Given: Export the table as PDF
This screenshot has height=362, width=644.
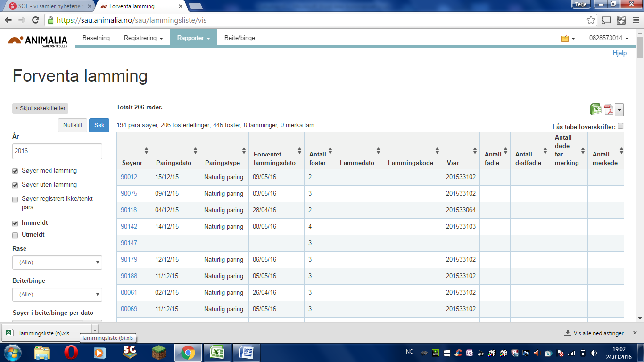Looking at the screenshot, I should [609, 109].
